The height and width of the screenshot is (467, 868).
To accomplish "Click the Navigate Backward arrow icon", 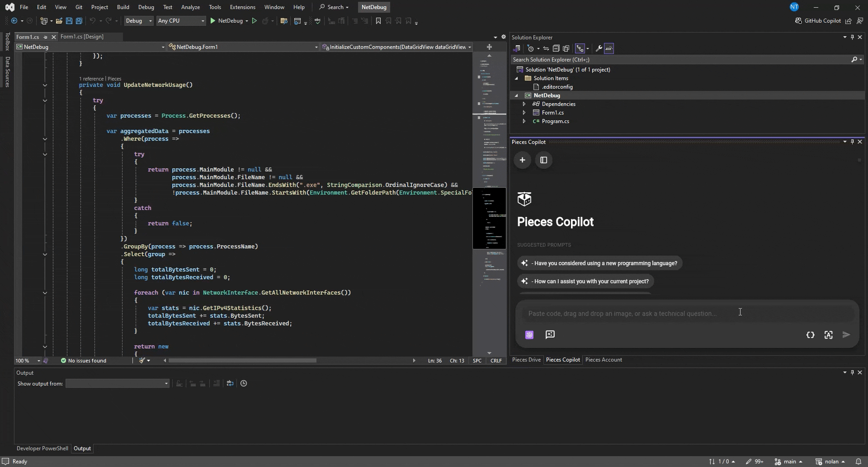I will click(x=14, y=21).
